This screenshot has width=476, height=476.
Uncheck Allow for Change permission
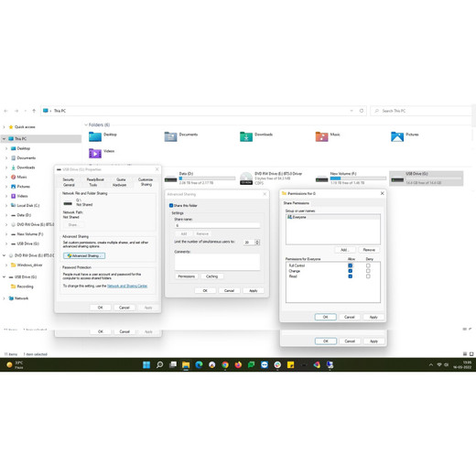351,271
